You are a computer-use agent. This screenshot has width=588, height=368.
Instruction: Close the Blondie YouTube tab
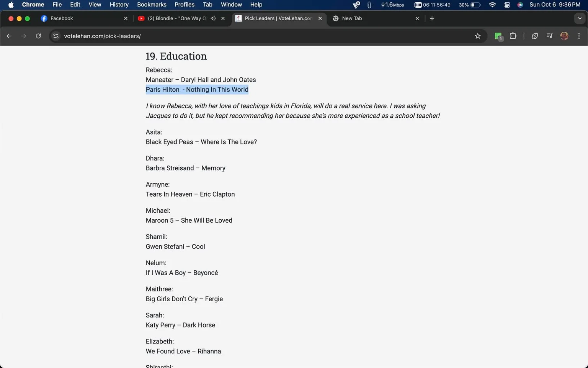[x=223, y=18]
